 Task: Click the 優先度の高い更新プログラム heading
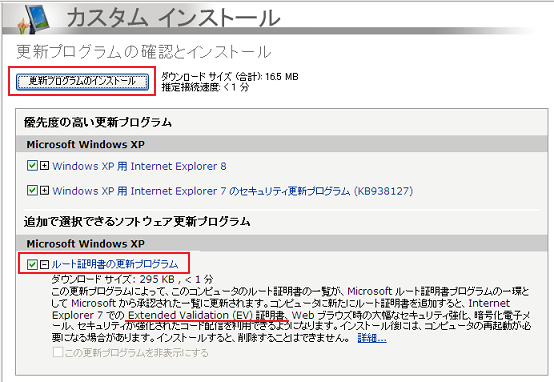(98, 123)
